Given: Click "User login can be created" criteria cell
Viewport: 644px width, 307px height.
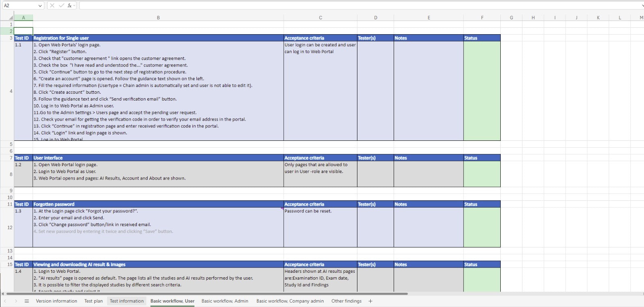Looking at the screenshot, I should coord(320,91).
